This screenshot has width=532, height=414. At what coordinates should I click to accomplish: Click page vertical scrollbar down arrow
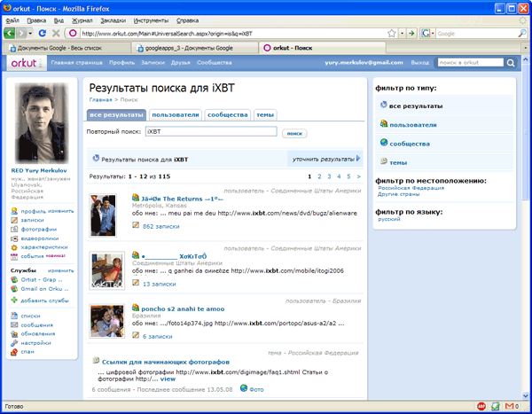click(x=526, y=395)
